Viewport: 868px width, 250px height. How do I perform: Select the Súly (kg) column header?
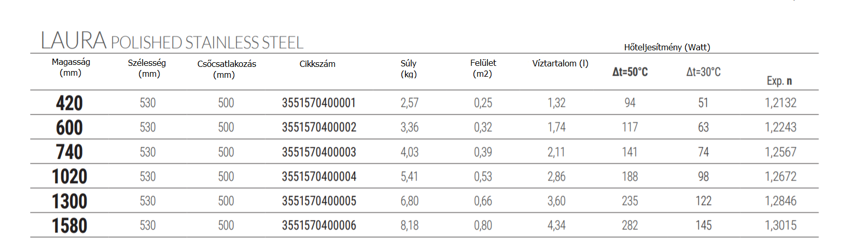click(x=409, y=68)
